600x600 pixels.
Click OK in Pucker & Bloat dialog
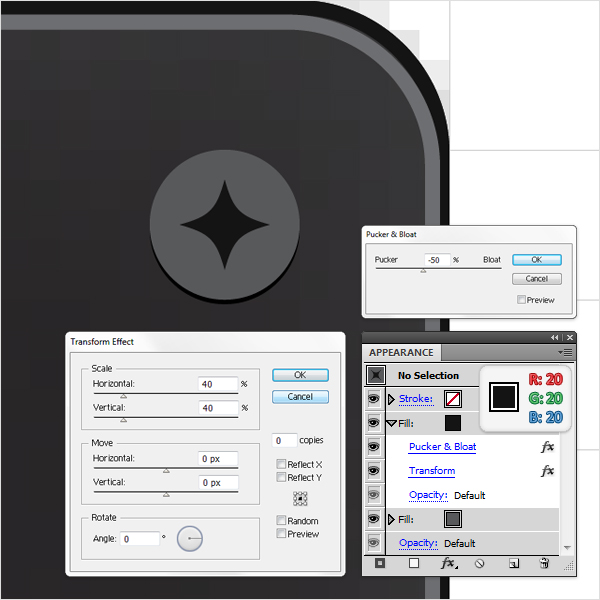click(x=537, y=260)
